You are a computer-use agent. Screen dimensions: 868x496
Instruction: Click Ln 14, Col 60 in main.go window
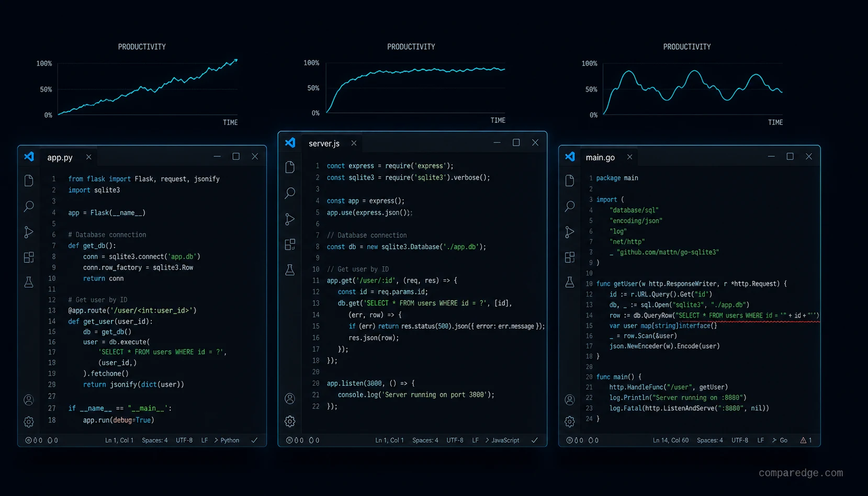[671, 441]
